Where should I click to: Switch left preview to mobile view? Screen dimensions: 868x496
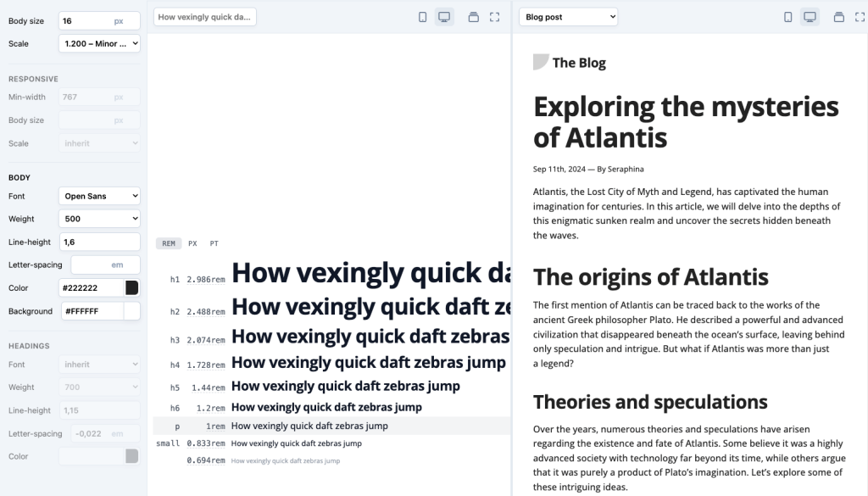pyautogui.click(x=422, y=17)
